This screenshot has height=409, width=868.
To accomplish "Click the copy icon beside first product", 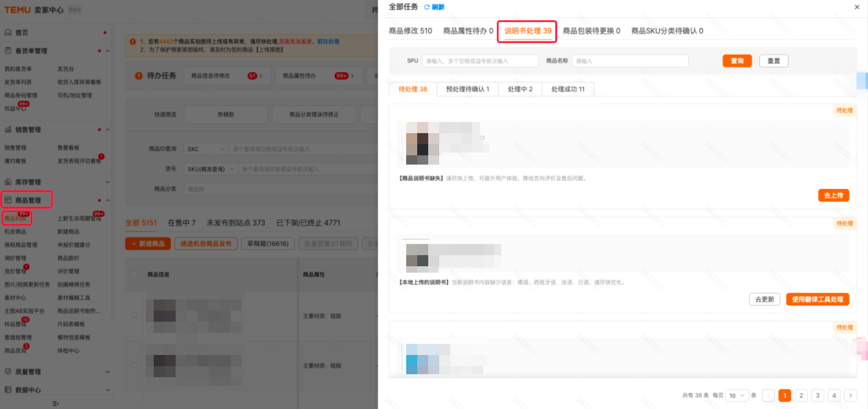I will coord(482,138).
